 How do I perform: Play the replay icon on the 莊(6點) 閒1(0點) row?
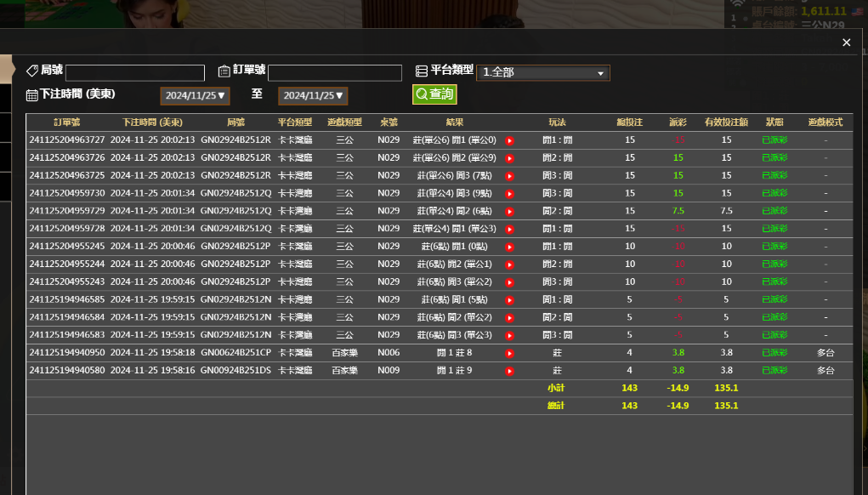point(508,246)
